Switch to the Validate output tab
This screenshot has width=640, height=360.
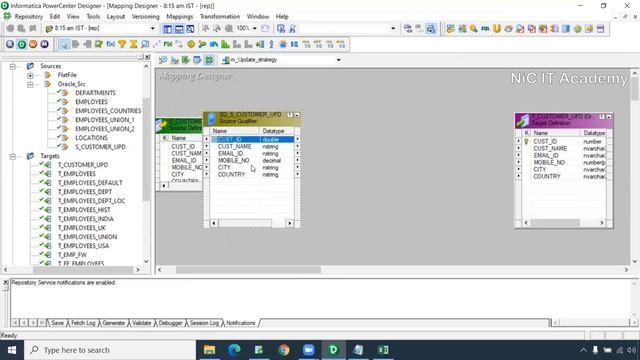click(x=142, y=323)
